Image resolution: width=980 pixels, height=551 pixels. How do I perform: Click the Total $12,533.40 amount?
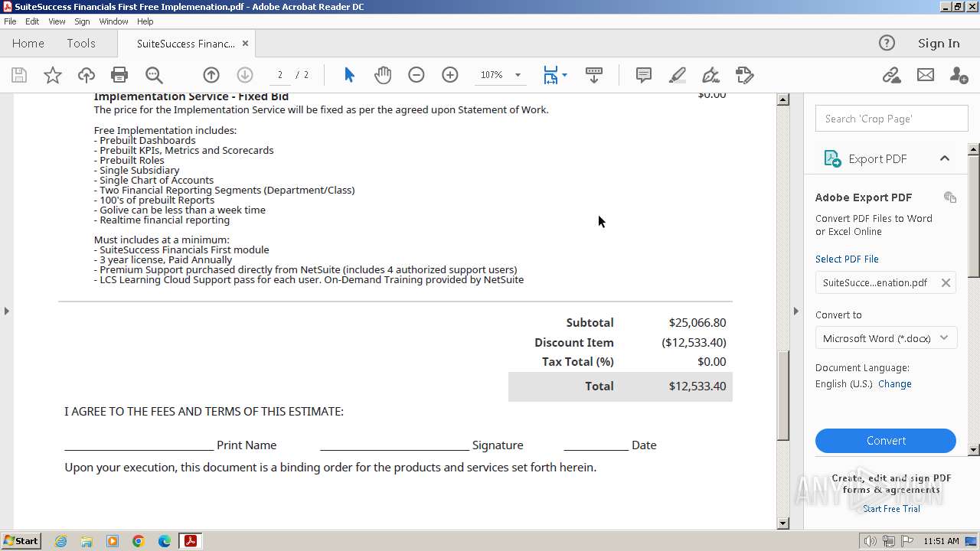pos(697,386)
